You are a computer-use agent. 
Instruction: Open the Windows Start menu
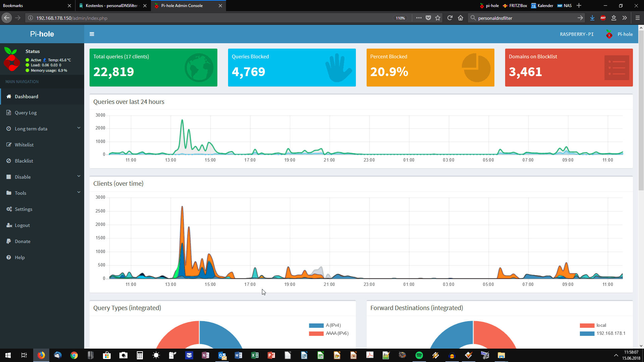[x=8, y=355]
